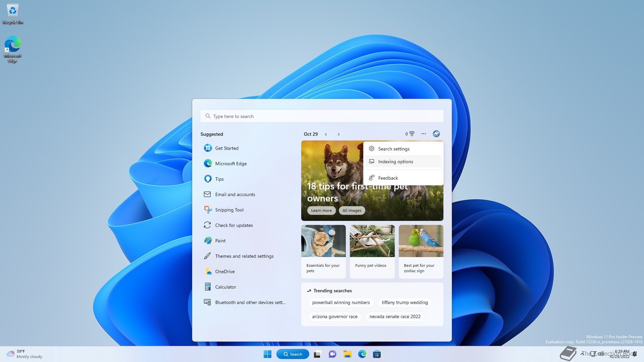Launch Snipping Tool from suggested list
The width and height of the screenshot is (644, 362).
(x=229, y=210)
